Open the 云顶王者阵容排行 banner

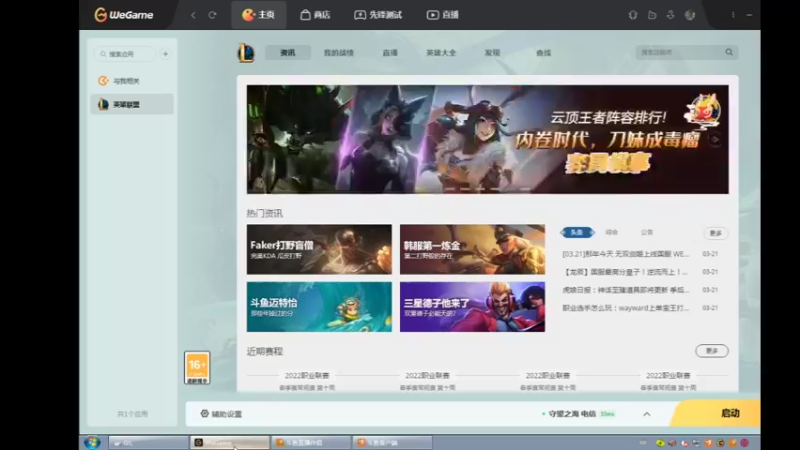487,139
